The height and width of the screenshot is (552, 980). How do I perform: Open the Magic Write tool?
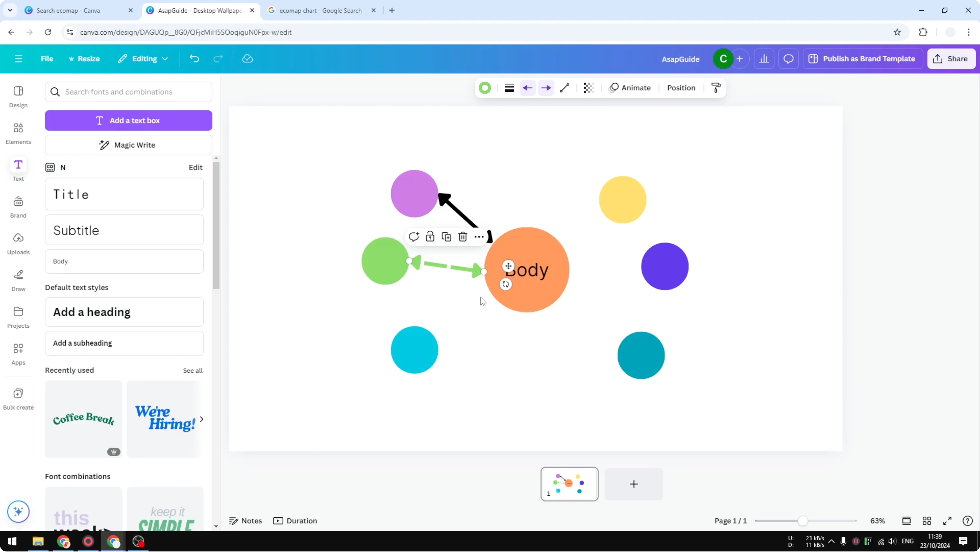click(x=128, y=145)
